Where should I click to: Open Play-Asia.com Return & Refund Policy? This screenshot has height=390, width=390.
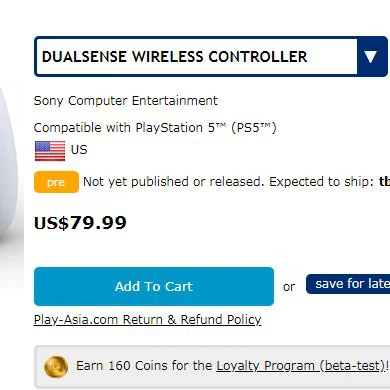pyautogui.click(x=147, y=320)
